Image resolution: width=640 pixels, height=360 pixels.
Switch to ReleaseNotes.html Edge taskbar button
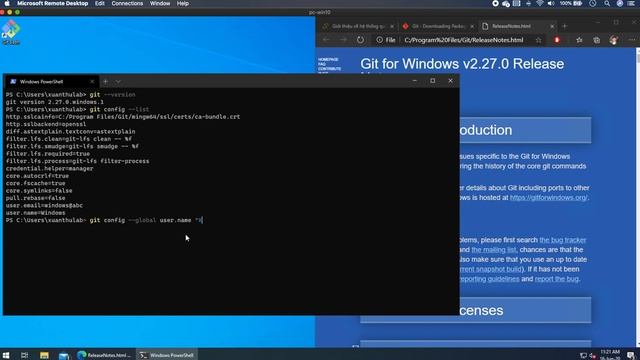point(104,355)
